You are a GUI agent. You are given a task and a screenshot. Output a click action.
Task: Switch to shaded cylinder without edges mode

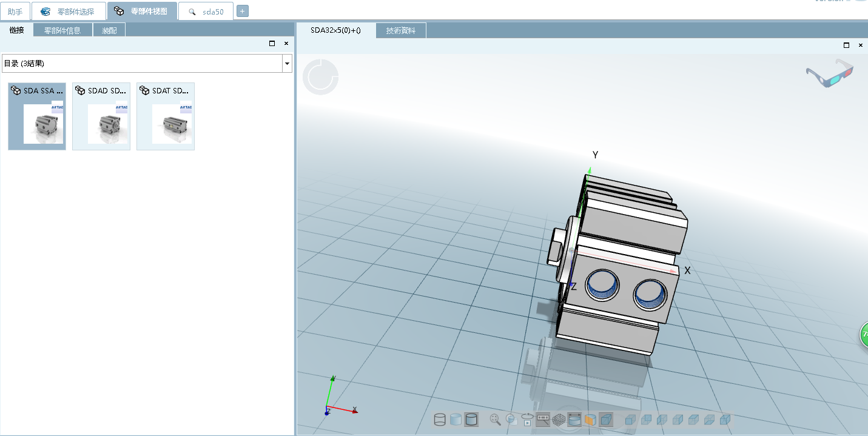[x=456, y=419]
